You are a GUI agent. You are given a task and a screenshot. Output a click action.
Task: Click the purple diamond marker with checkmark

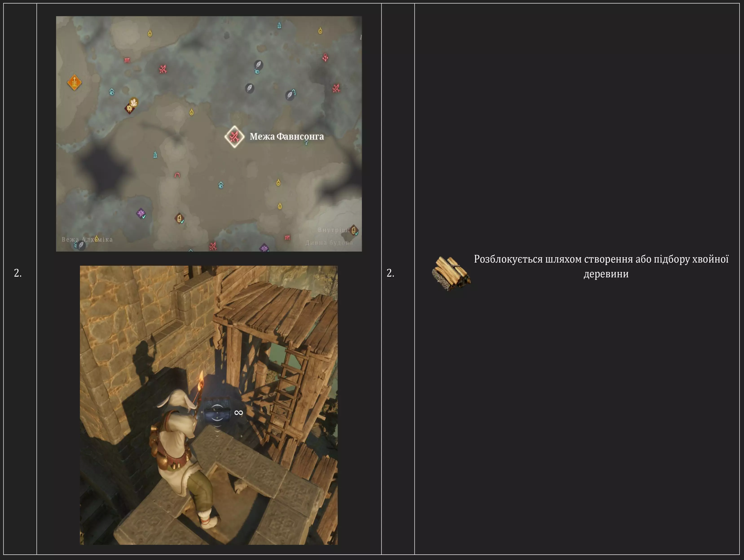pos(141,213)
